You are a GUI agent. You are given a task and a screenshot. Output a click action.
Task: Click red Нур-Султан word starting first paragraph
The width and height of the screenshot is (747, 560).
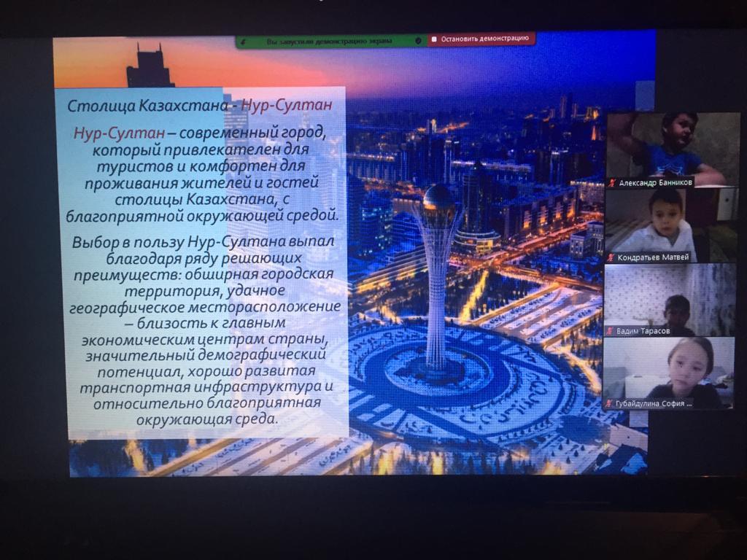click(119, 133)
